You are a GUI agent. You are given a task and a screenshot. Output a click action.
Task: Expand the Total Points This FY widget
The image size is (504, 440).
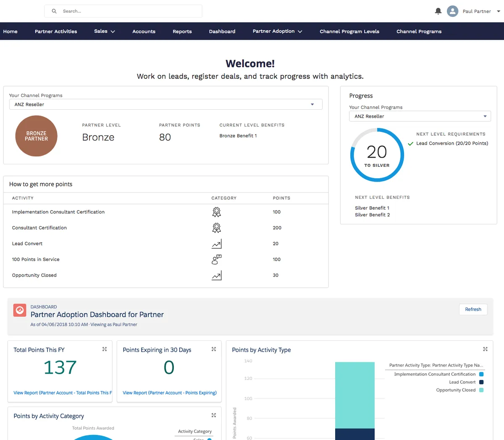click(105, 349)
